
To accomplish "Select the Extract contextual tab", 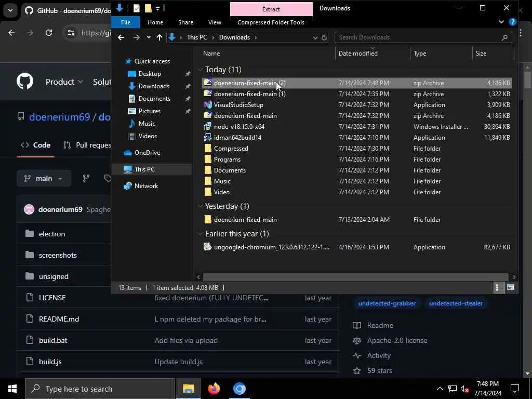I will (271, 9).
